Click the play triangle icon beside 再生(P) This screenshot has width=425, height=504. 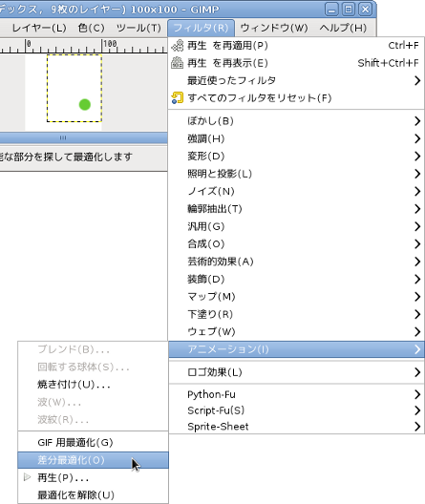(28, 477)
